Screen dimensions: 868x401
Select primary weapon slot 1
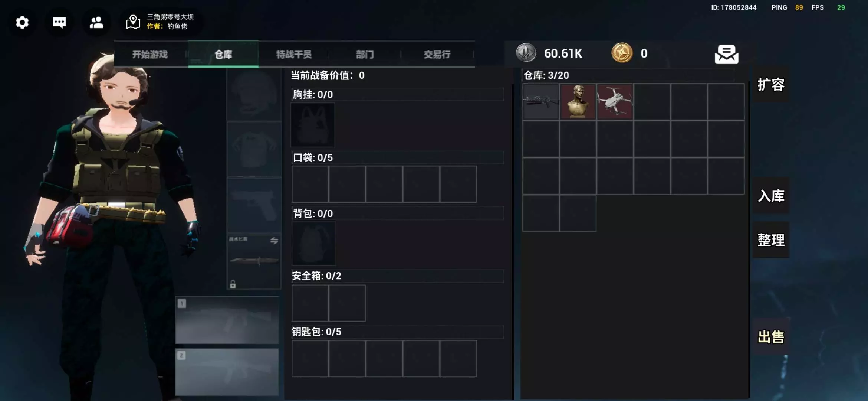(x=227, y=320)
